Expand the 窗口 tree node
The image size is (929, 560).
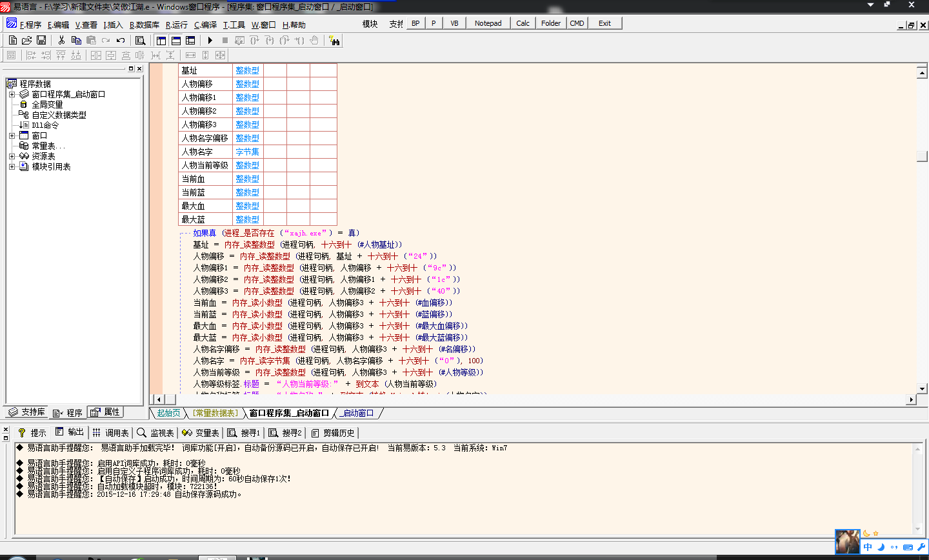click(12, 135)
